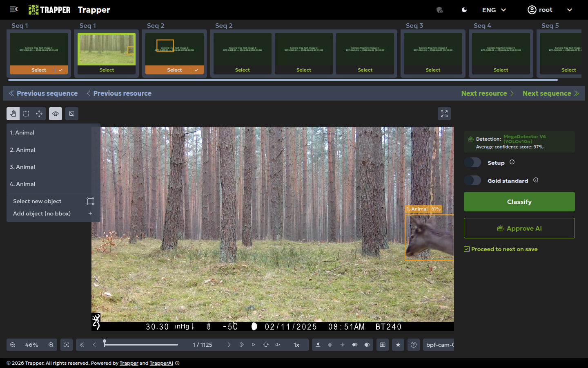
Task: Go to Previous sequence
Action: point(43,93)
